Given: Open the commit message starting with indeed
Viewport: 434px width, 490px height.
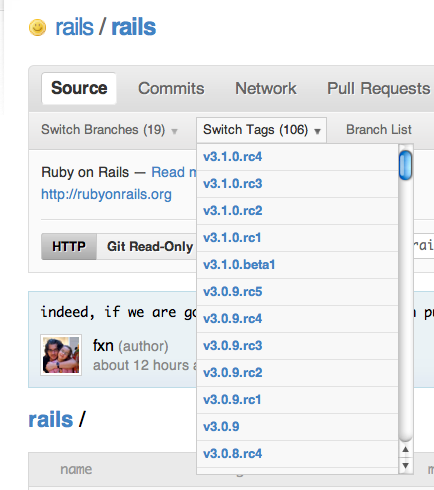Looking at the screenshot, I should tap(118, 313).
